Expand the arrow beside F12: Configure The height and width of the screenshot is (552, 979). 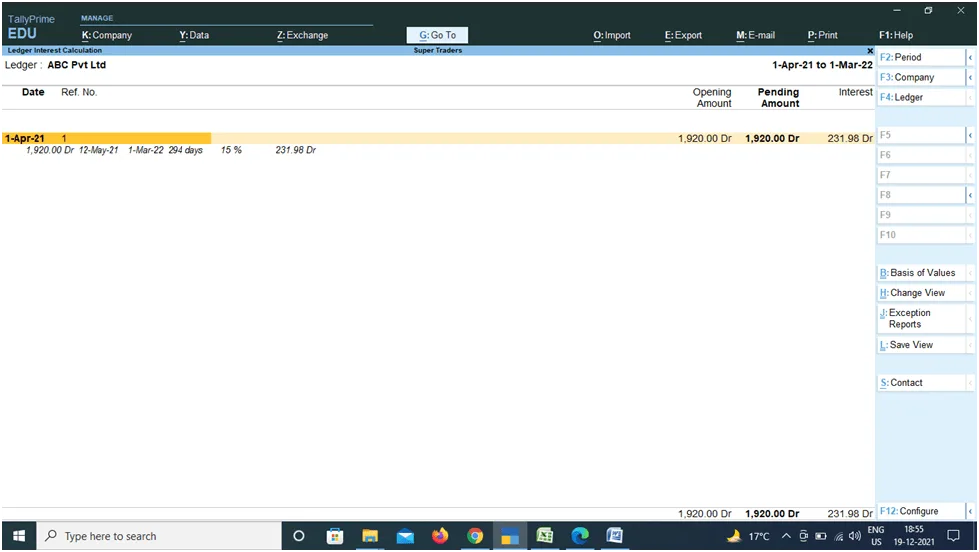pos(970,512)
